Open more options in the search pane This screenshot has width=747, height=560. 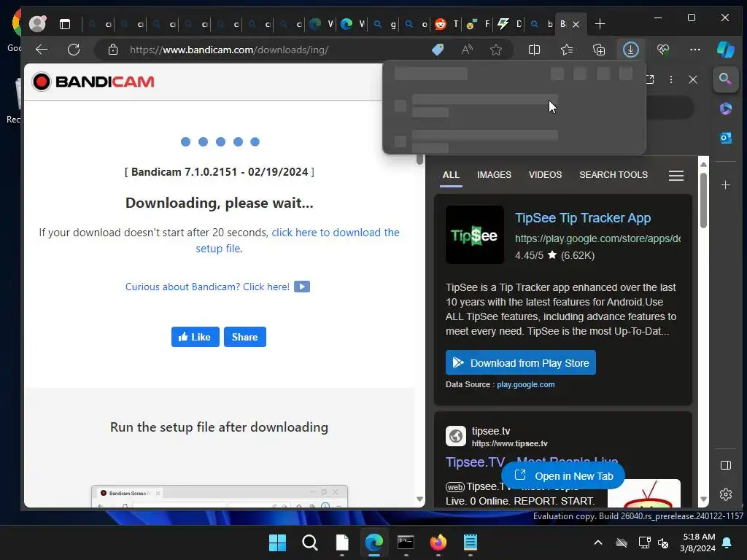coord(671,79)
